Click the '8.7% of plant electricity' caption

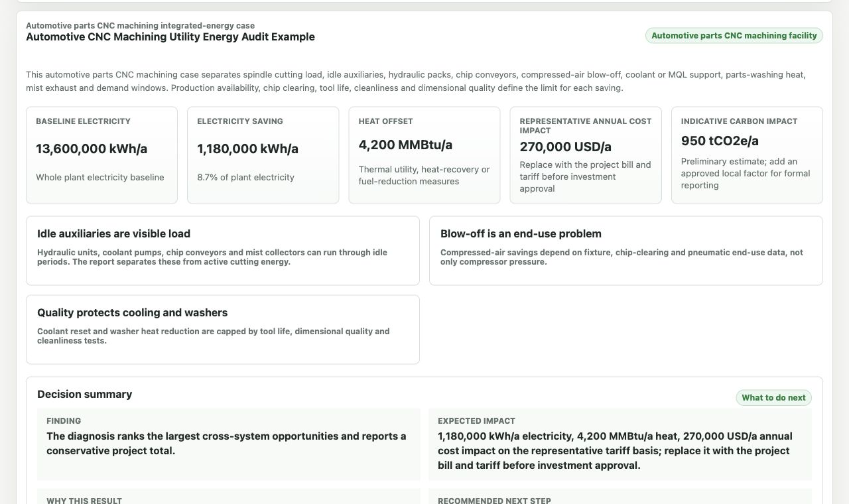245,177
